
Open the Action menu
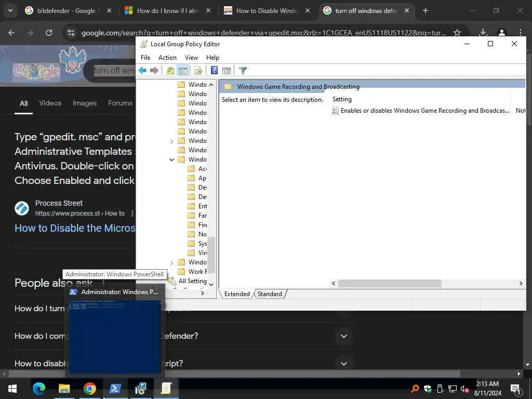click(x=167, y=57)
